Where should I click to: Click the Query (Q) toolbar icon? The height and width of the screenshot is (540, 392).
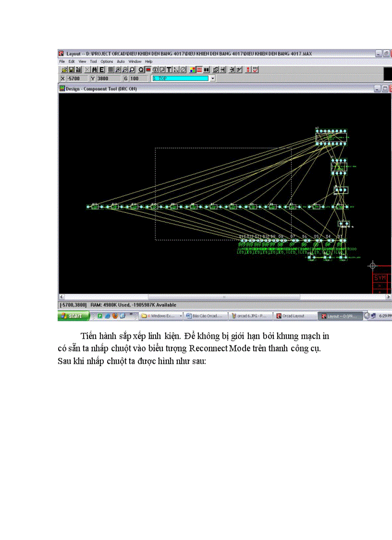pyautogui.click(x=141, y=70)
